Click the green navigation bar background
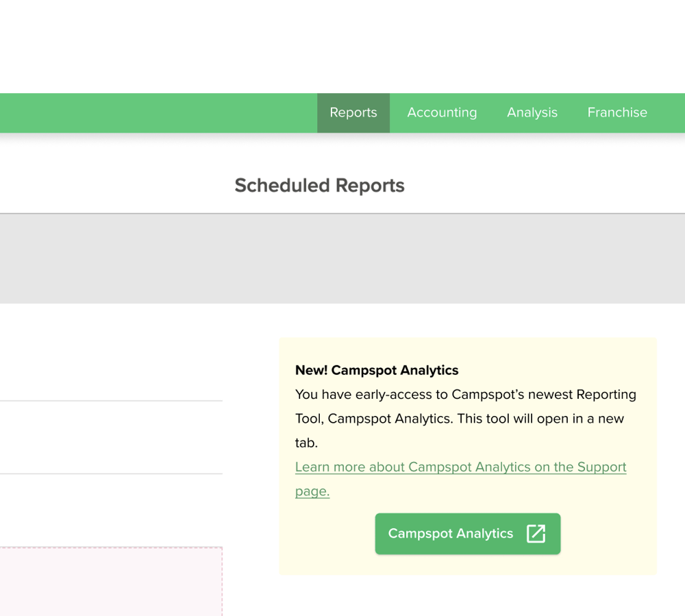The height and width of the screenshot is (616, 685). [158, 112]
